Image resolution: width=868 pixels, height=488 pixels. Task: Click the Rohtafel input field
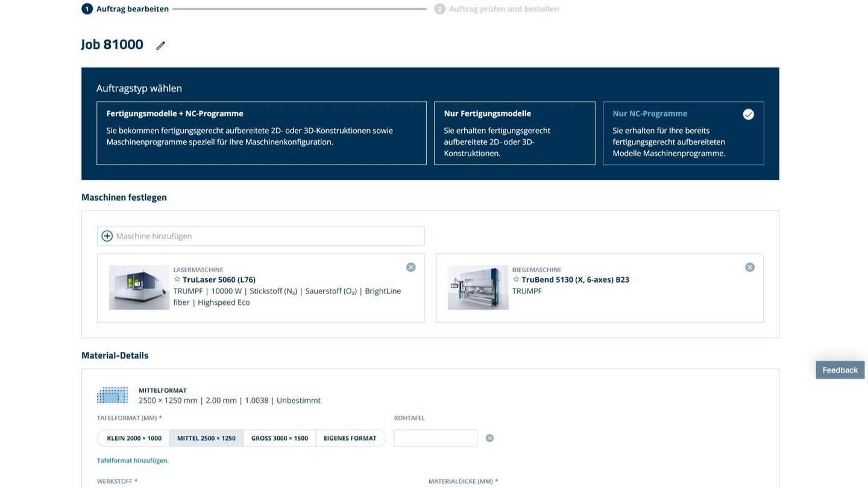tap(435, 439)
